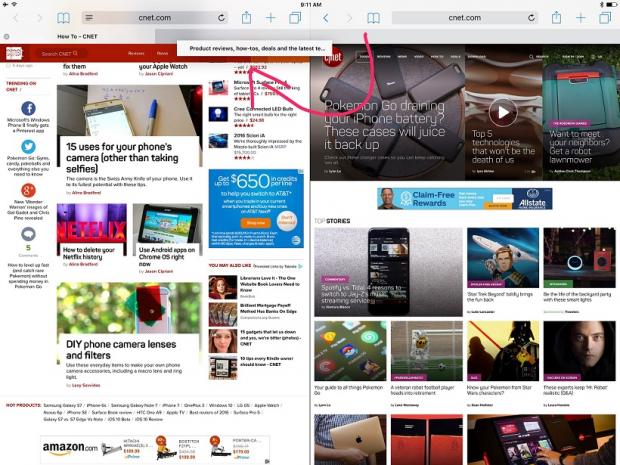Close the How To - CNET tab
Image resolution: width=620 pixels, height=465 pixels.
7,36
